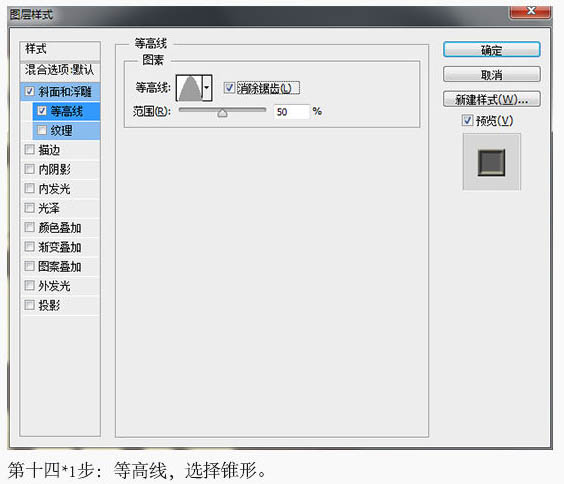Enable the 纹理 texture checkbox
This screenshot has width=564, height=484.
coord(42,130)
